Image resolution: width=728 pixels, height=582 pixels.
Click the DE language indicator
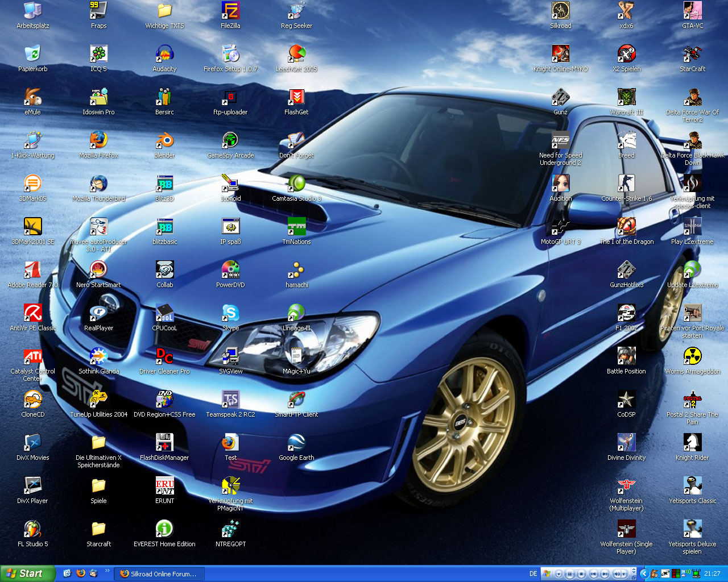tap(533, 574)
